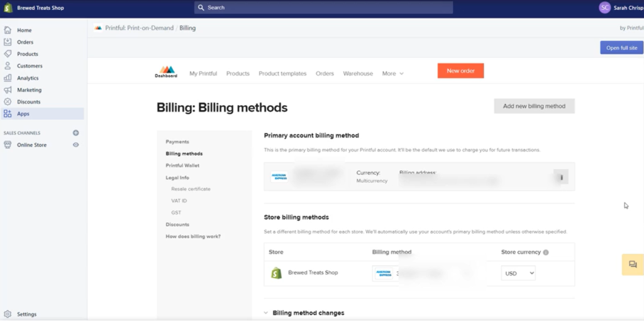Click the Printful logo in breadcrumb
Viewport: 644px width, 322px height.
pyautogui.click(x=97, y=28)
